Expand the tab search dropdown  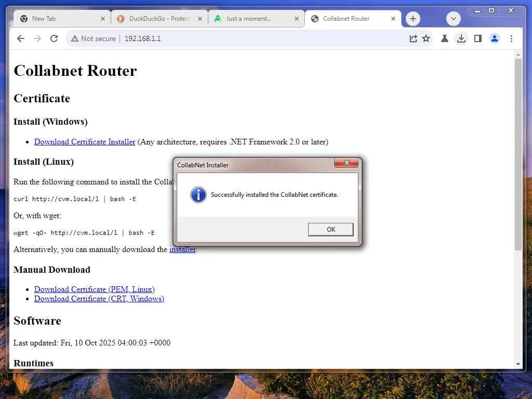coord(453,19)
